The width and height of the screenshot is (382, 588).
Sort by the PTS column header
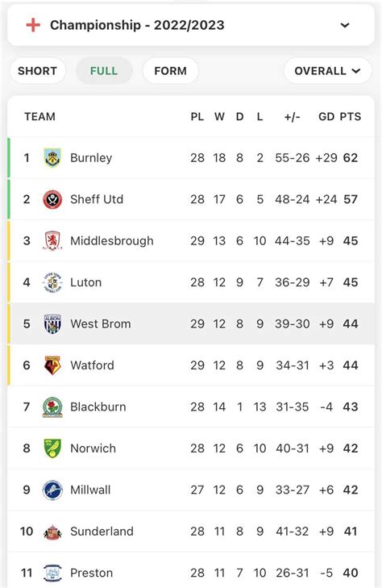point(350,117)
